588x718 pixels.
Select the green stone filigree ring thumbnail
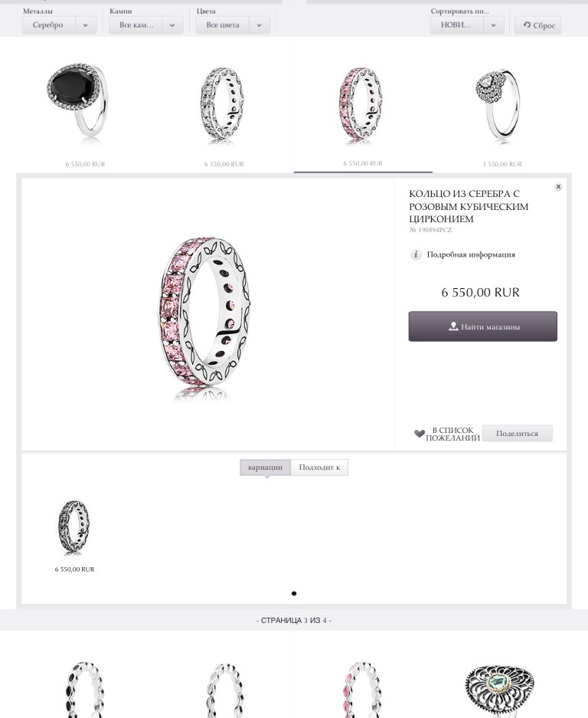click(500, 690)
